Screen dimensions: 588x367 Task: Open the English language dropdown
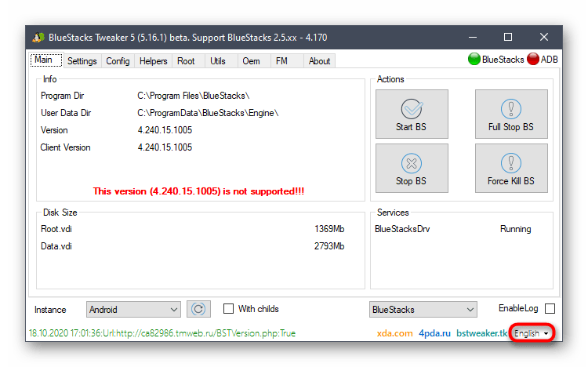pyautogui.click(x=532, y=333)
